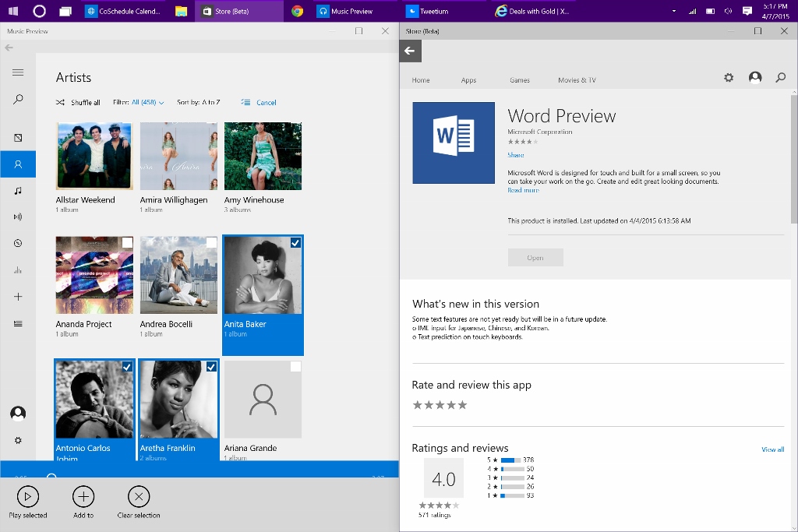Click Share link for Word Preview
The height and width of the screenshot is (532, 798).
click(x=516, y=155)
